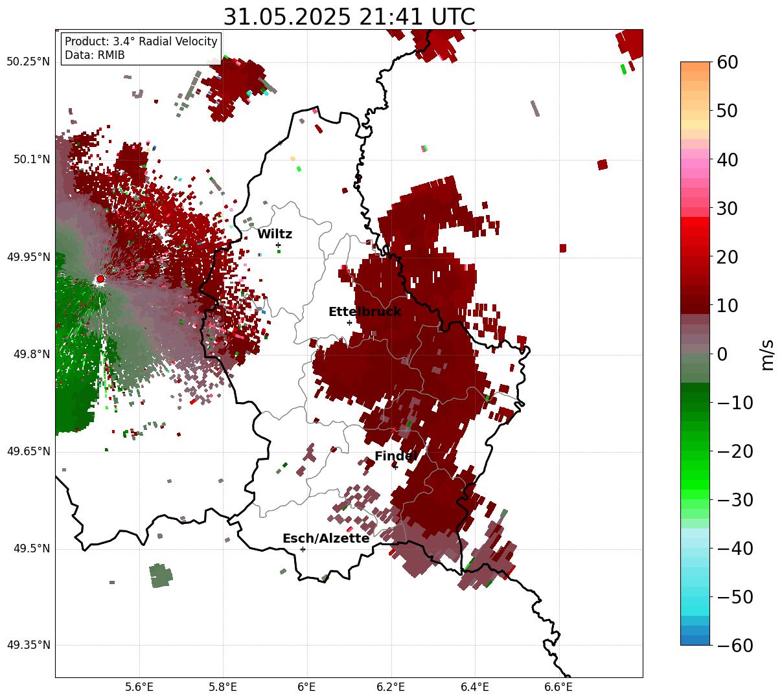Click the colorbar −20 tick label
The width and height of the screenshot is (782, 700).
(735, 451)
